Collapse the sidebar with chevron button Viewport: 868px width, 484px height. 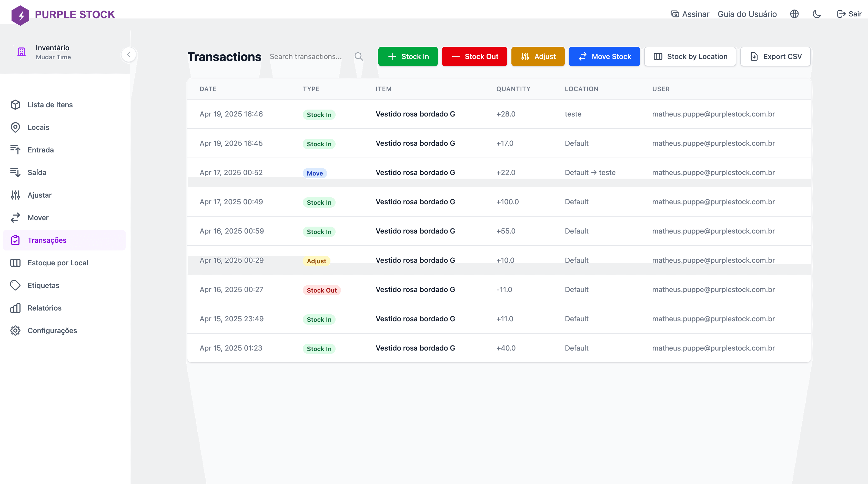(128, 55)
